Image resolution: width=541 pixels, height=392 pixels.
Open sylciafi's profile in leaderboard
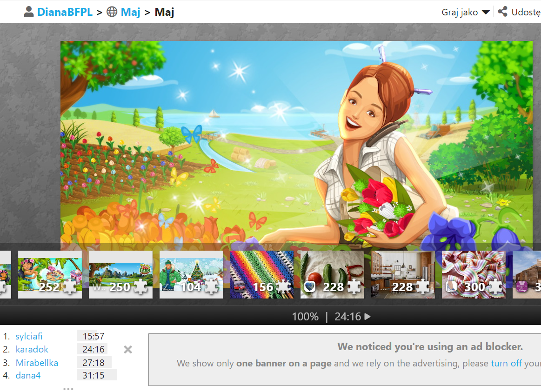[29, 336]
